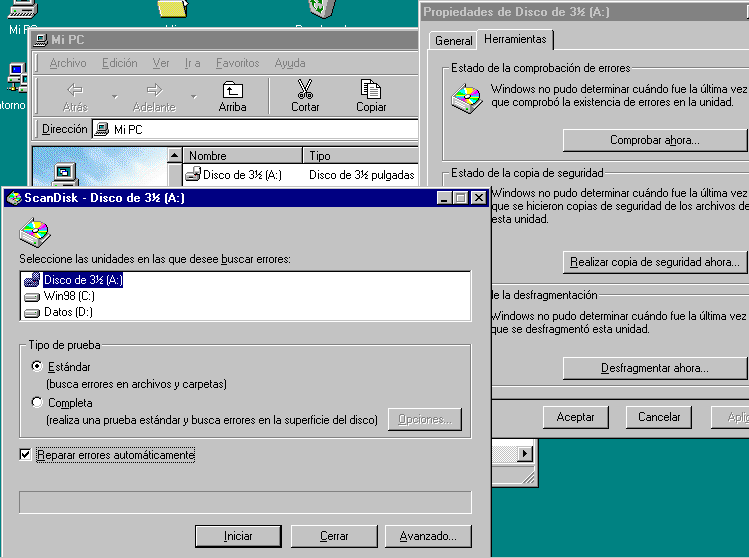Open the Edición menu in Mi PC
The width and height of the screenshot is (749, 558).
[x=119, y=63]
